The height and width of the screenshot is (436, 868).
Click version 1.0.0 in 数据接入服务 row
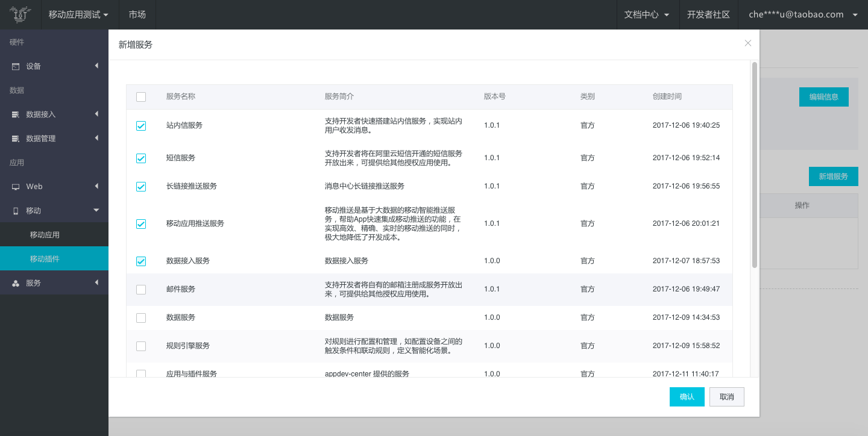pos(492,261)
